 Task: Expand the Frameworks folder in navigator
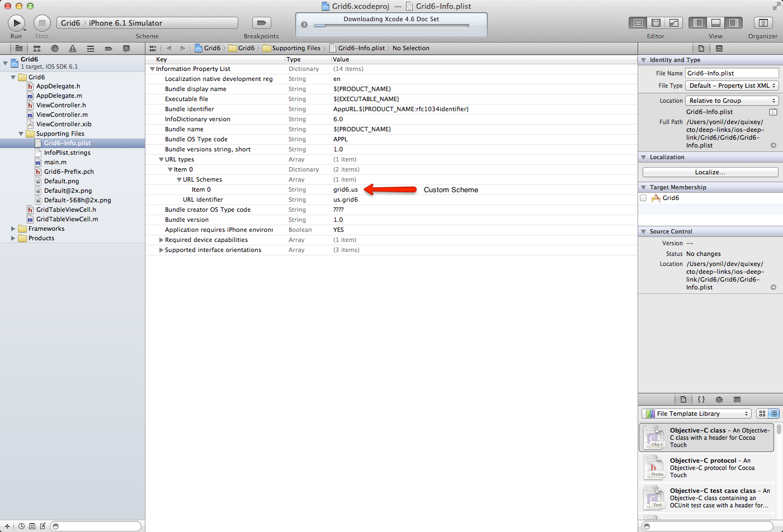point(13,229)
